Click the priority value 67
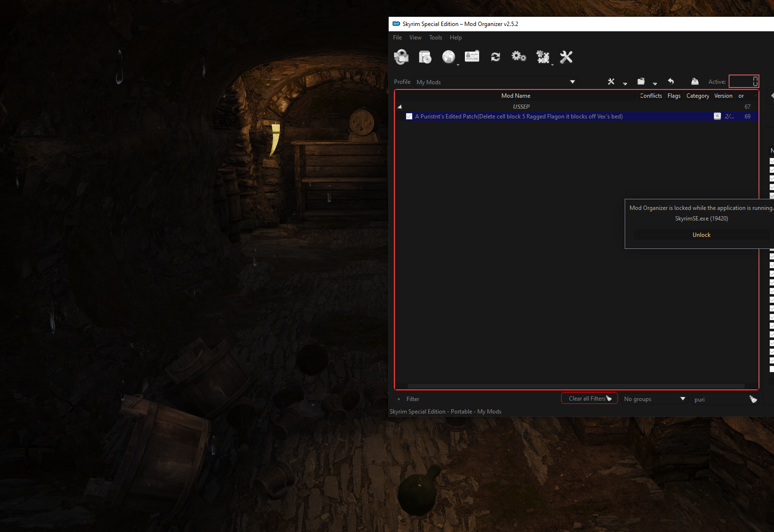 [748, 107]
